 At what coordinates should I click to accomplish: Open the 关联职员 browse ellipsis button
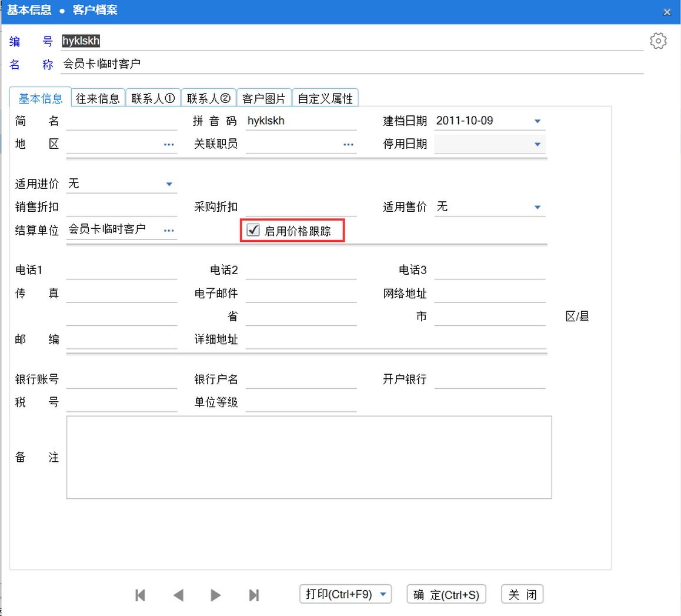(x=348, y=144)
